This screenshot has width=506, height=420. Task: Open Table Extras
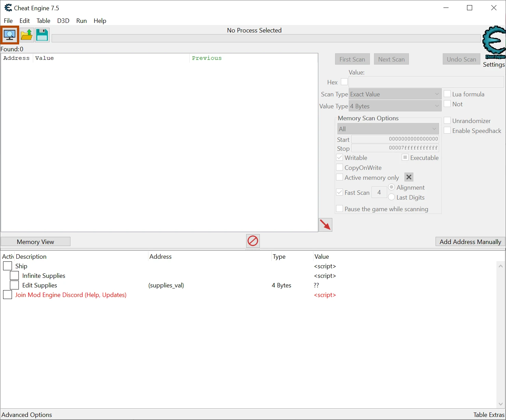[x=489, y=415]
